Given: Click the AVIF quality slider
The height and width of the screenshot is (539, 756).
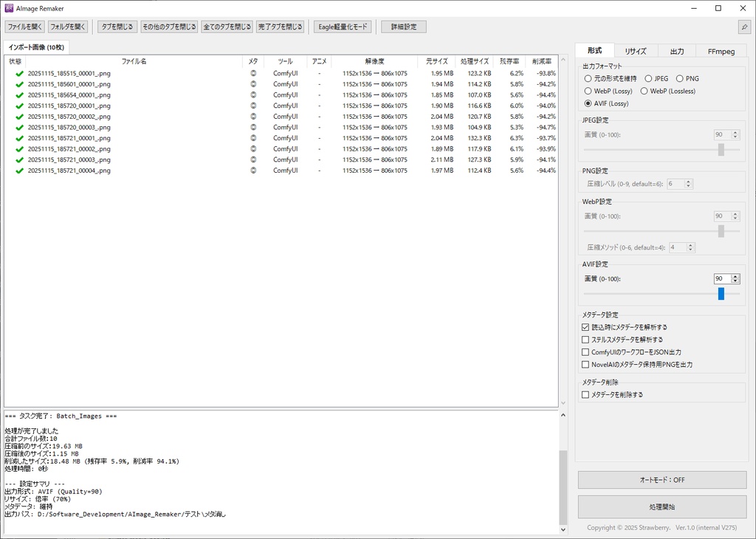Looking at the screenshot, I should click(x=723, y=293).
